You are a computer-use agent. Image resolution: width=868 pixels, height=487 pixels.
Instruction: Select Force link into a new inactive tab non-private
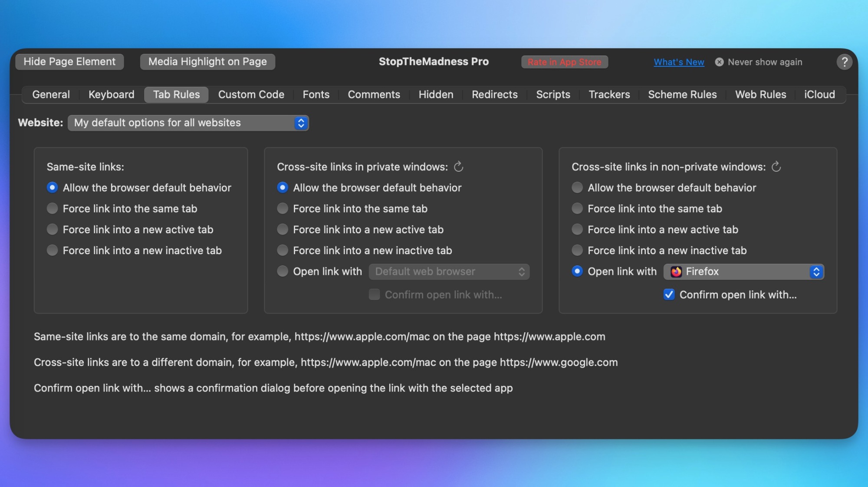[577, 250]
